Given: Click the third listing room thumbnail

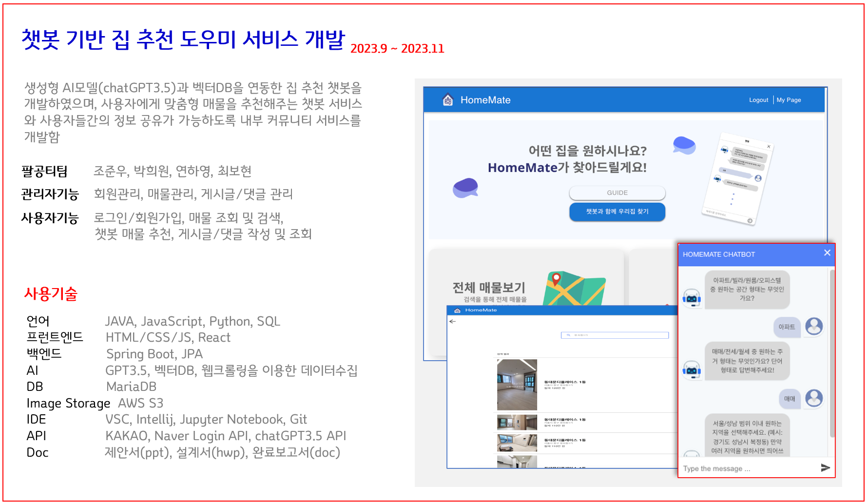Looking at the screenshot, I should [x=517, y=443].
